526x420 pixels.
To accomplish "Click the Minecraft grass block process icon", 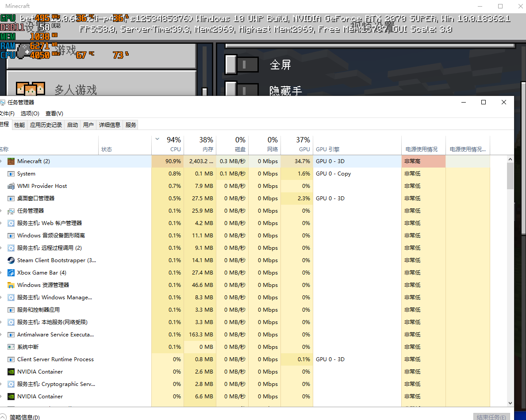I will [x=11, y=161].
